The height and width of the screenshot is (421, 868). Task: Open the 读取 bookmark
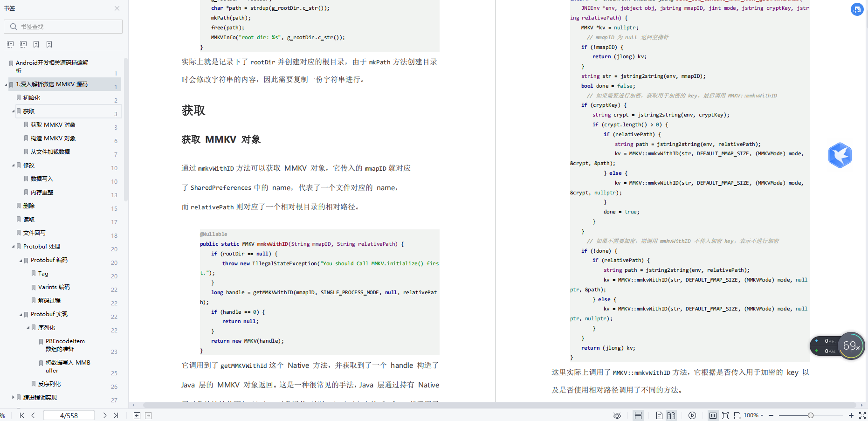coord(29,220)
